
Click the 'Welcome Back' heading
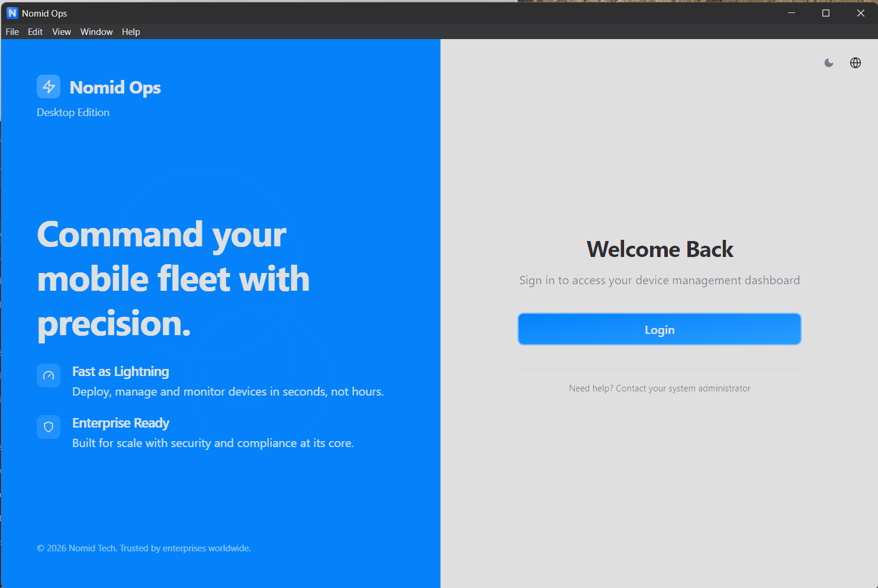click(660, 249)
